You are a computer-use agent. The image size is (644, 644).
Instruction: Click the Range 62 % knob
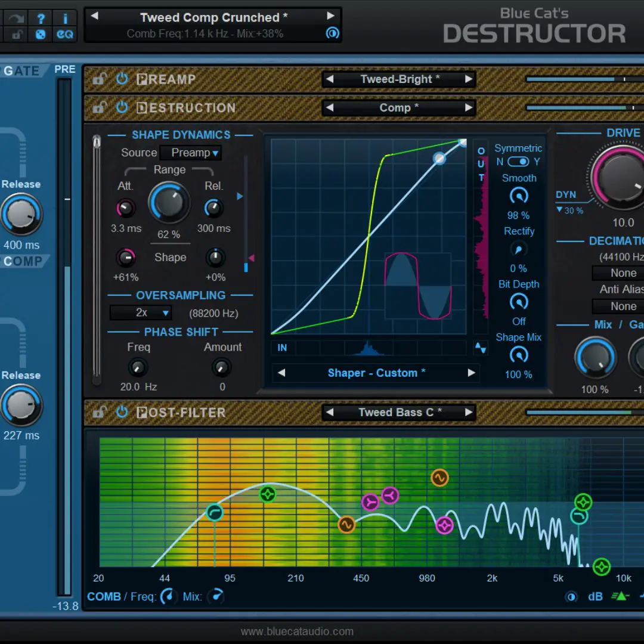(169, 203)
